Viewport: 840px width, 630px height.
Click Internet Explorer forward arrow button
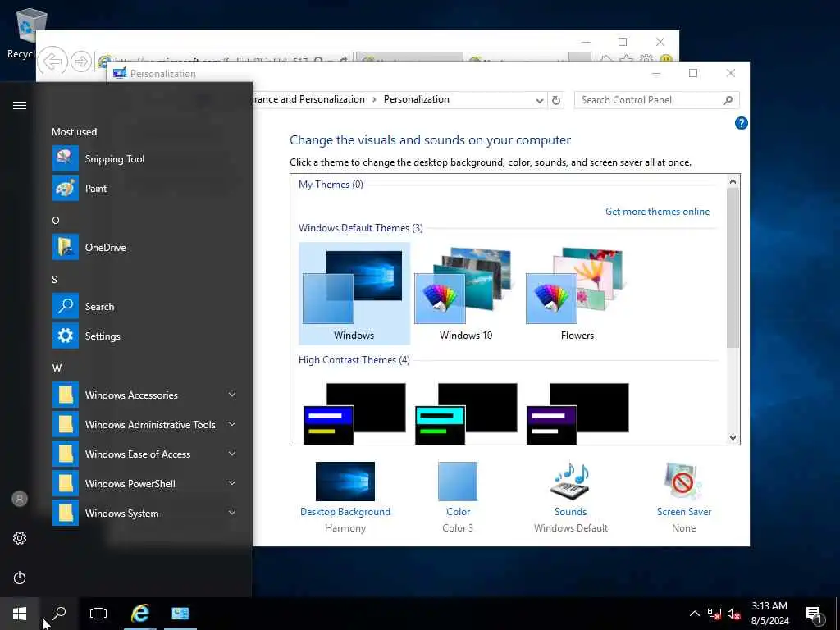point(81,62)
